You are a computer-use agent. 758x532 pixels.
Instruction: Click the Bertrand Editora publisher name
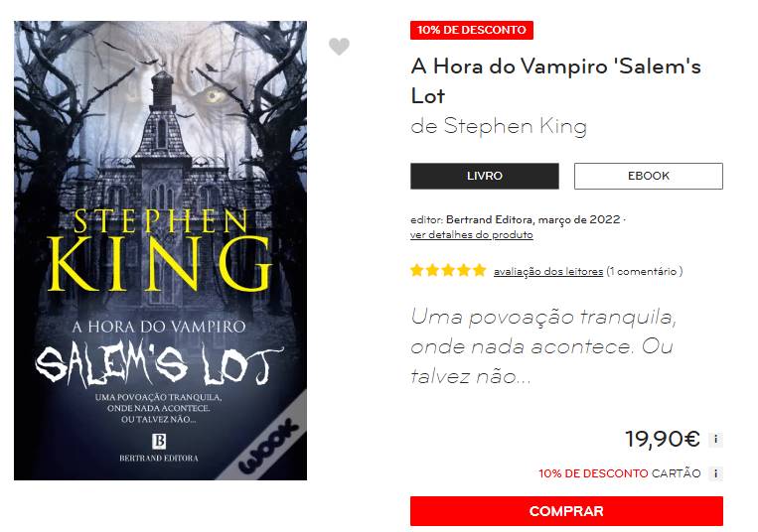click(x=489, y=219)
